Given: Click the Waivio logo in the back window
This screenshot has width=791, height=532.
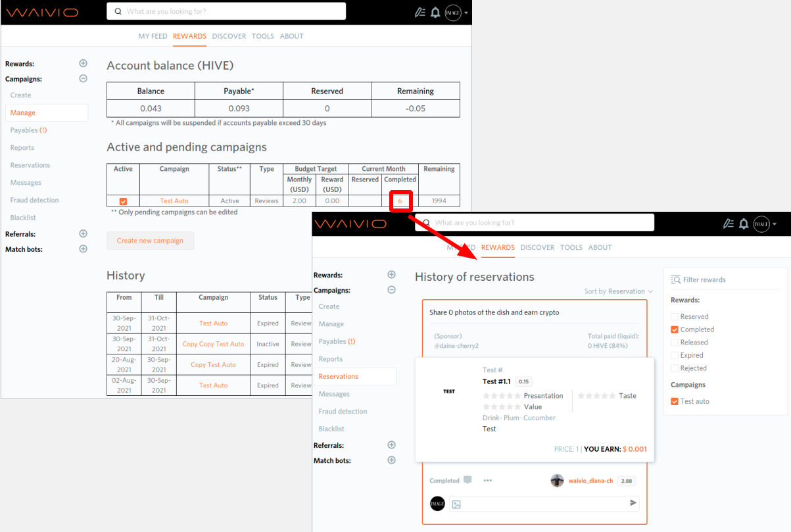Looking at the screenshot, I should point(42,12).
